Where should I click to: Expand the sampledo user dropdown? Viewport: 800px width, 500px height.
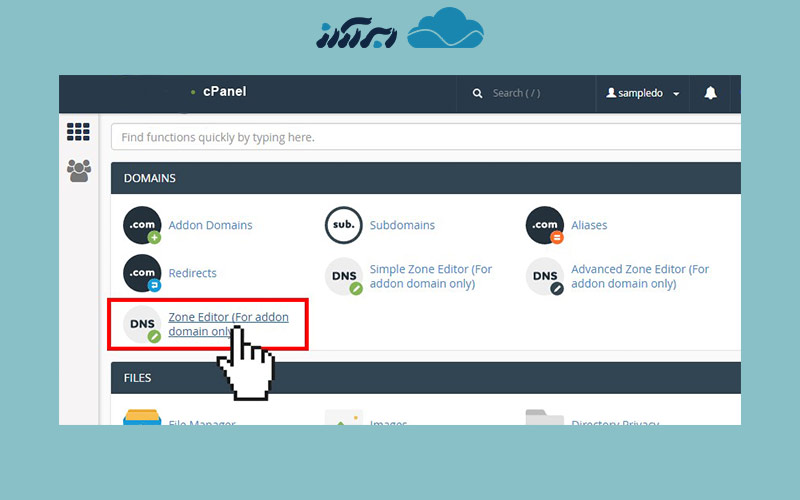643,93
